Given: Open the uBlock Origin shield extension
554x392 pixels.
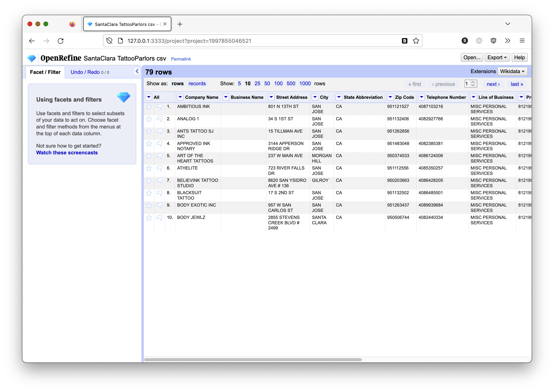Looking at the screenshot, I should [x=493, y=41].
